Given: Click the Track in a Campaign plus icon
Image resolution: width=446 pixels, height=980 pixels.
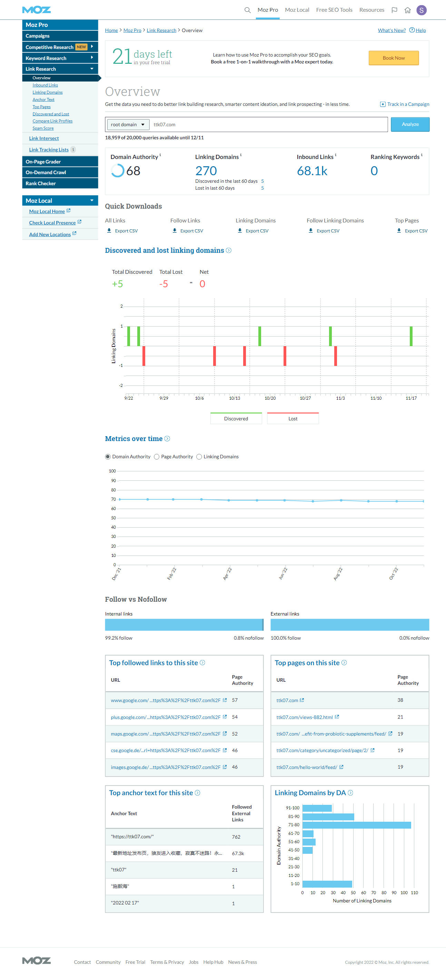Looking at the screenshot, I should pos(383,104).
